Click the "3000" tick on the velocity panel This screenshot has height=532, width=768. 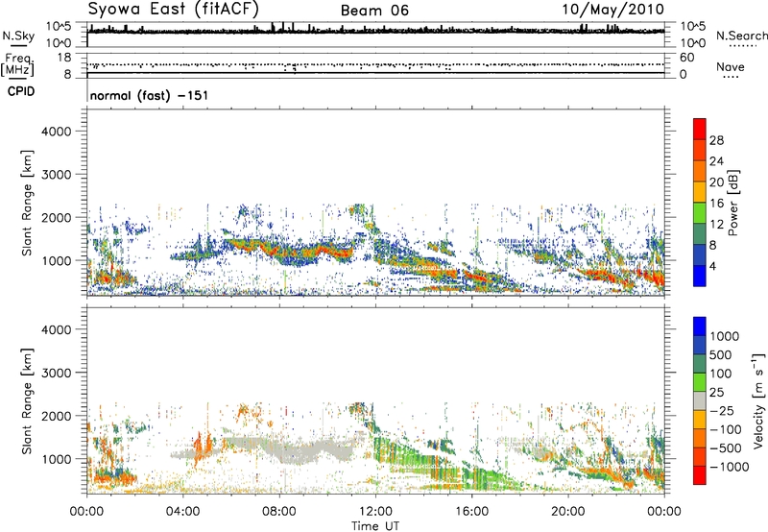[x=57, y=373]
